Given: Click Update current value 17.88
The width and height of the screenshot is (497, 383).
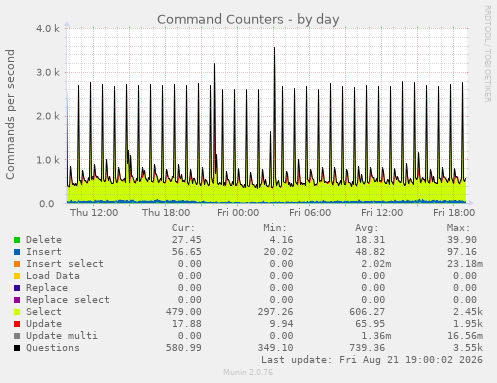Looking at the screenshot, I should (x=187, y=324).
